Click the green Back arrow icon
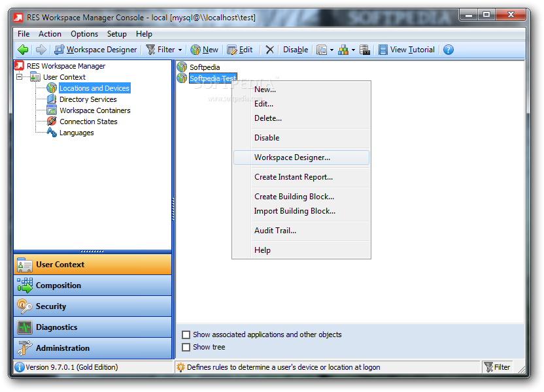Viewport: 544px width, 392px height. click(x=24, y=50)
